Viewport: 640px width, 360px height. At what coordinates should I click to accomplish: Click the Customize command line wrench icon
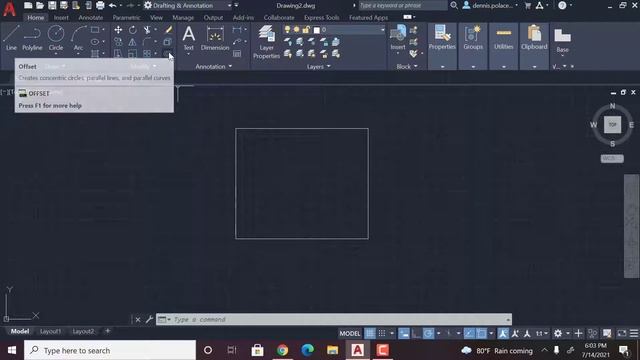point(149,319)
